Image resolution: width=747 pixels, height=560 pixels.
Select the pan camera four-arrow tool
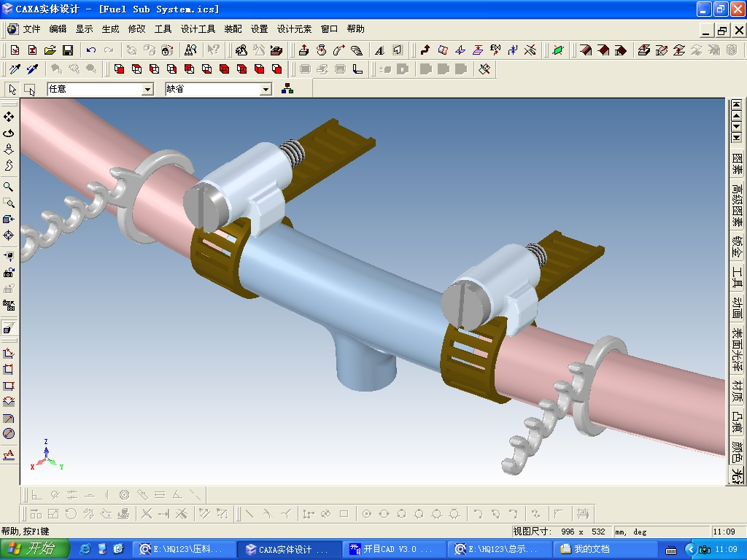click(9, 117)
